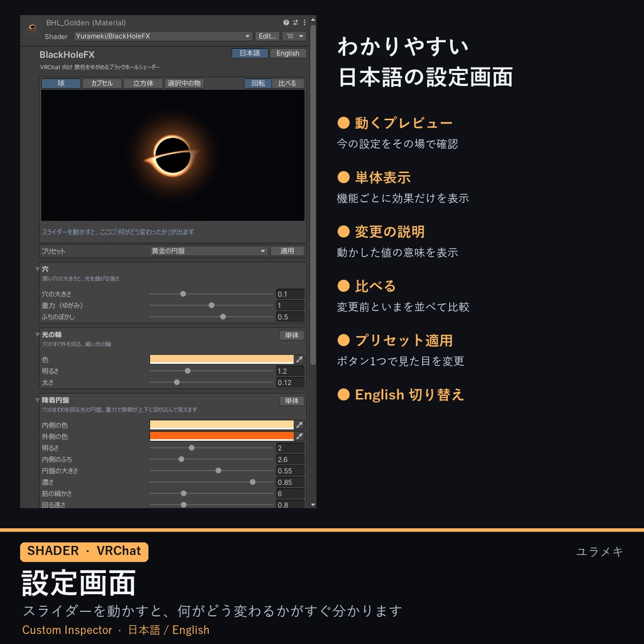Click the 内側のふち value field 2.6
The image size is (644, 644).
tap(290, 459)
